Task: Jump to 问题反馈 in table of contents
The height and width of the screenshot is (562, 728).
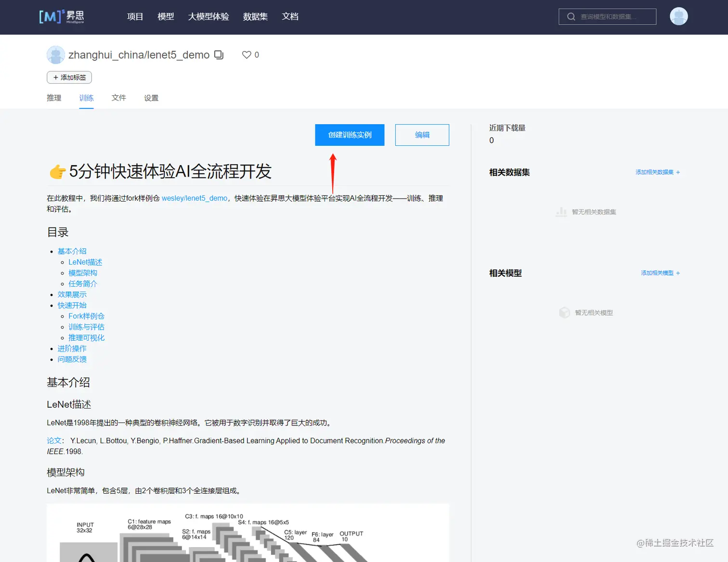Action: pos(72,359)
